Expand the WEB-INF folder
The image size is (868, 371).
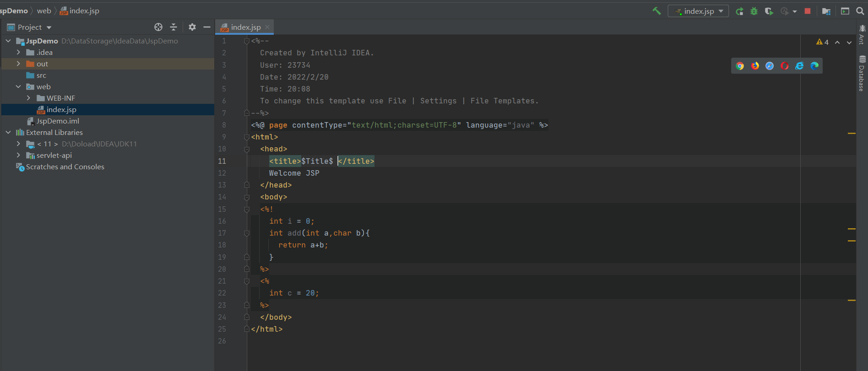(x=28, y=98)
